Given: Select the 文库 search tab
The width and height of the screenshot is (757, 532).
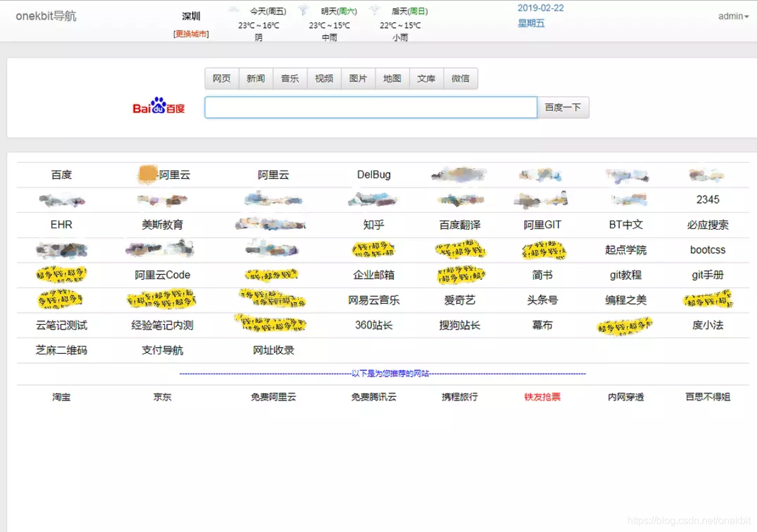Looking at the screenshot, I should [426, 78].
